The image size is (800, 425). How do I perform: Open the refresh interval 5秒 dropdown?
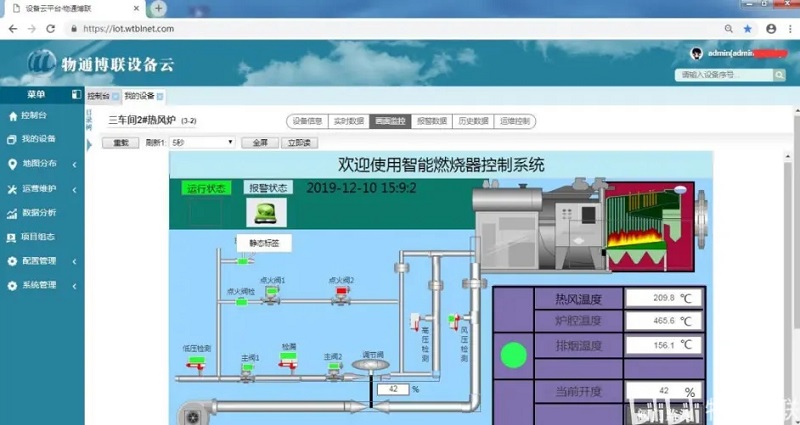(x=202, y=143)
